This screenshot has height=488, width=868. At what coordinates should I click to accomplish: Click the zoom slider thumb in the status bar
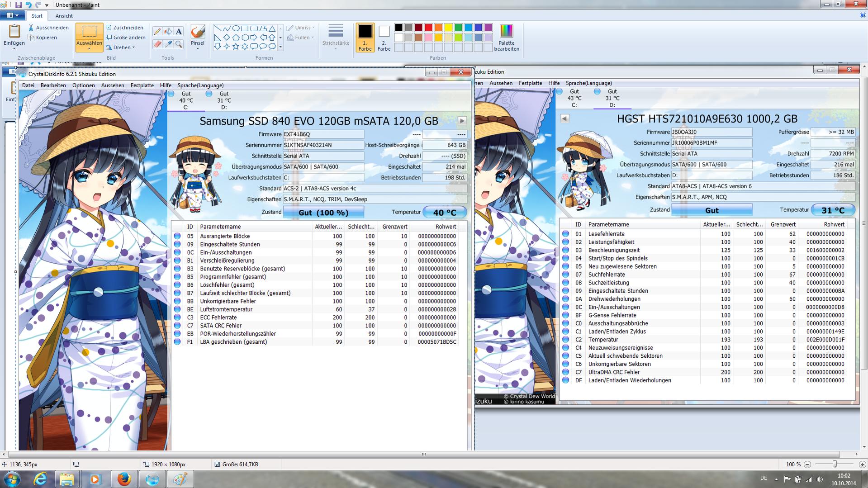tap(835, 464)
